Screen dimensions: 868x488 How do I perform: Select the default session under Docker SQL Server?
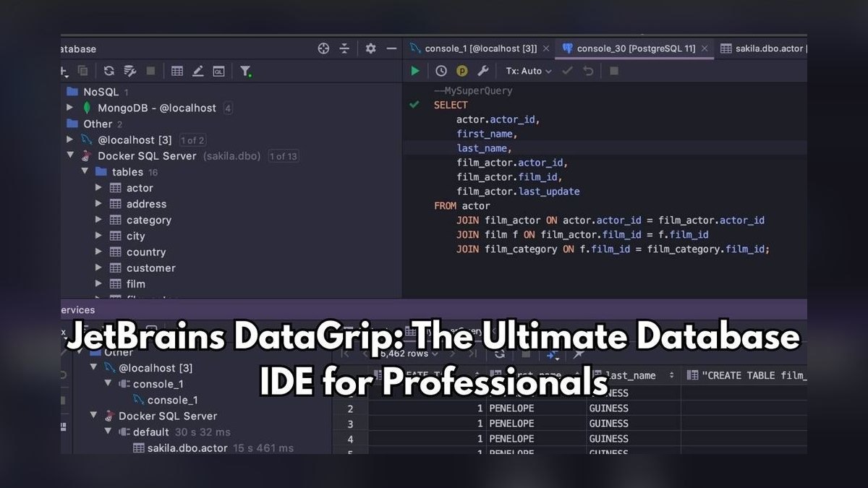pyautogui.click(x=151, y=432)
